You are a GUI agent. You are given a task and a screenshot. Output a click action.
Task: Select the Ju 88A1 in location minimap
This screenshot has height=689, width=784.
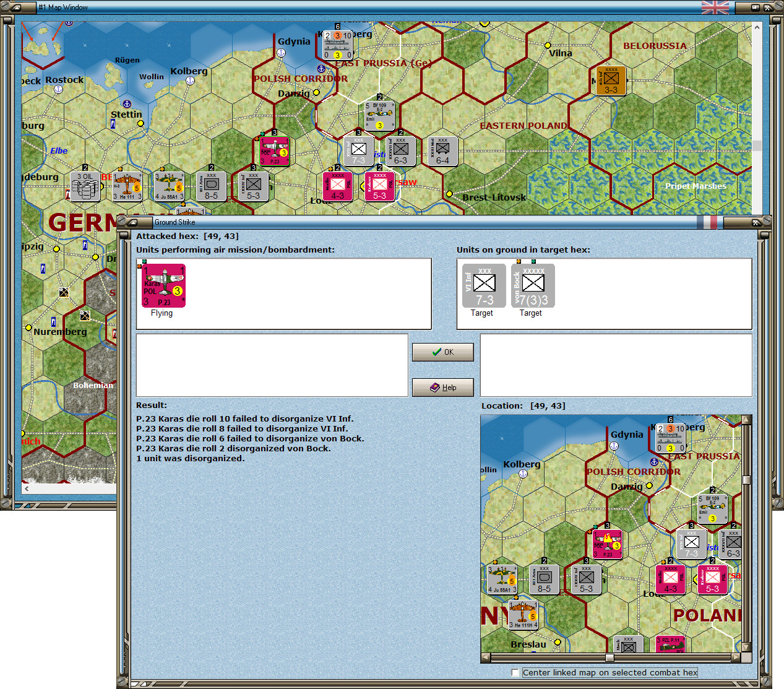[502, 580]
